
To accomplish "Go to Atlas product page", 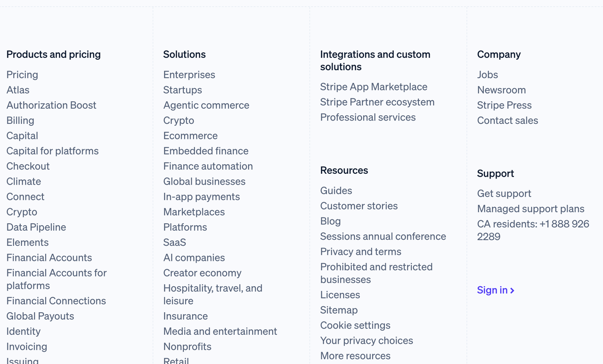I will point(18,90).
